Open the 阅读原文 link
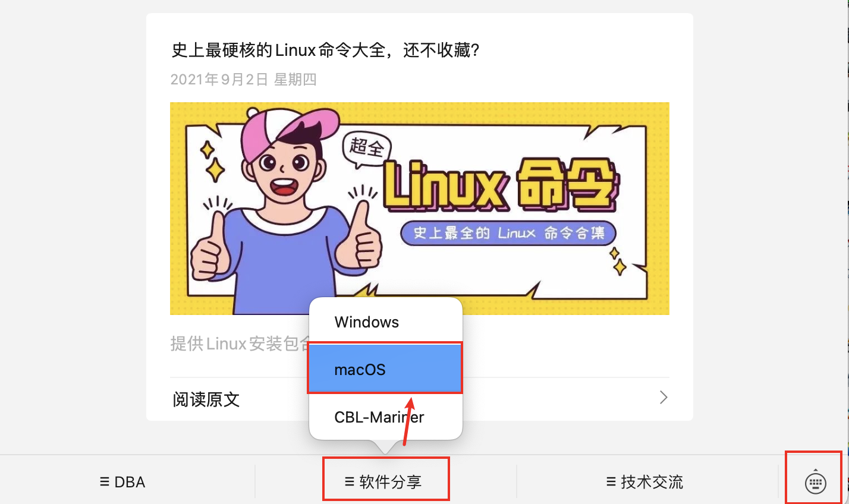This screenshot has height=504, width=849. (x=206, y=399)
